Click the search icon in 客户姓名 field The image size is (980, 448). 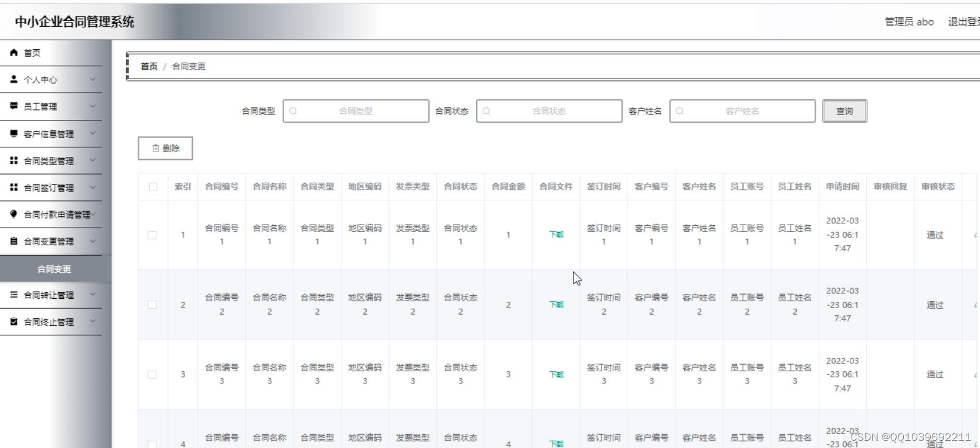680,111
